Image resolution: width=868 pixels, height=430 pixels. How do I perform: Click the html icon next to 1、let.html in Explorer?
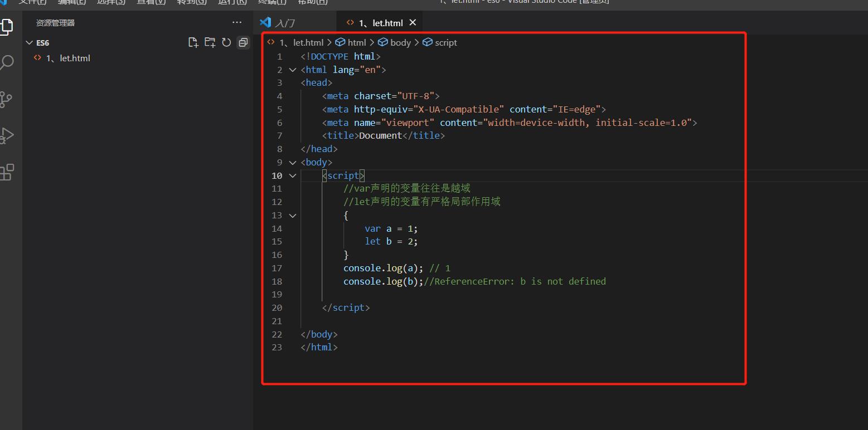pyautogui.click(x=37, y=58)
